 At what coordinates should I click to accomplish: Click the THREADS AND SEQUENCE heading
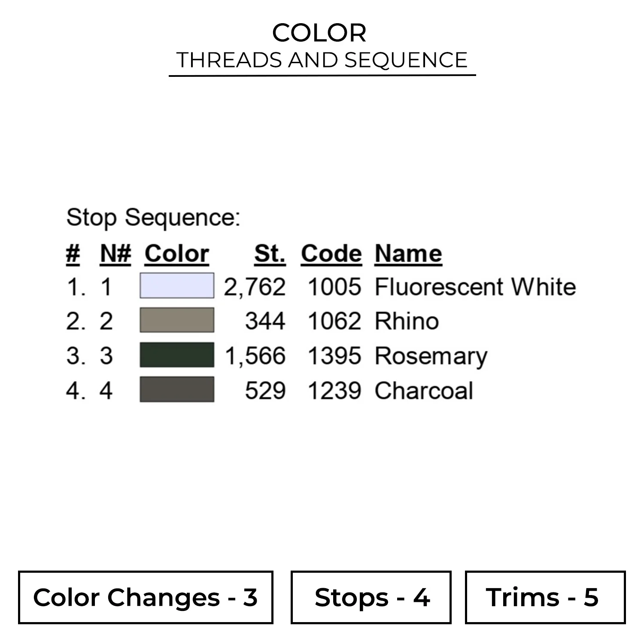click(322, 60)
